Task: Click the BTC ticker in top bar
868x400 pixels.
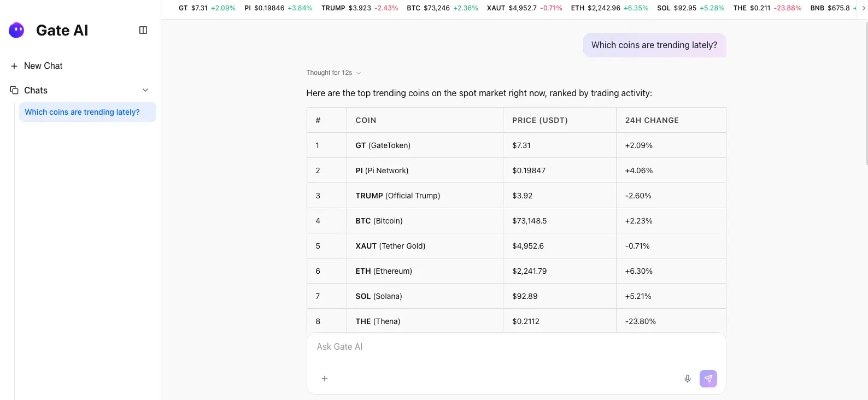Action: tap(442, 8)
